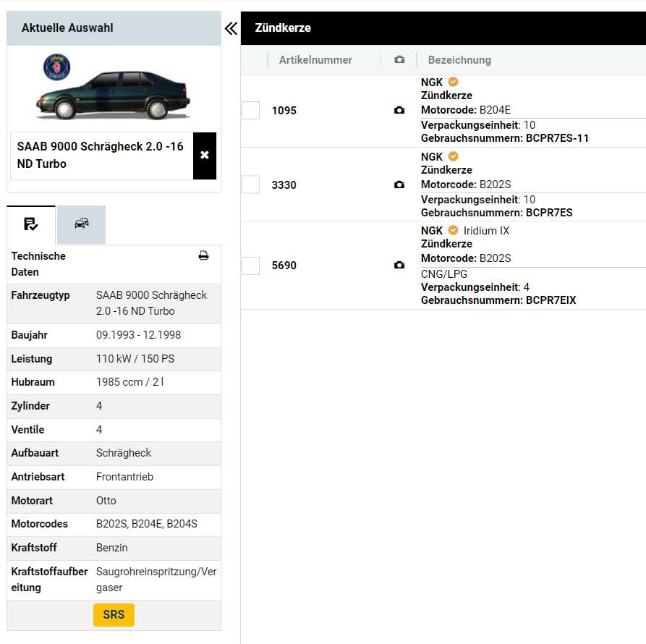The width and height of the screenshot is (646, 644).
Task: Open article number 5690 link
Action: (x=284, y=266)
